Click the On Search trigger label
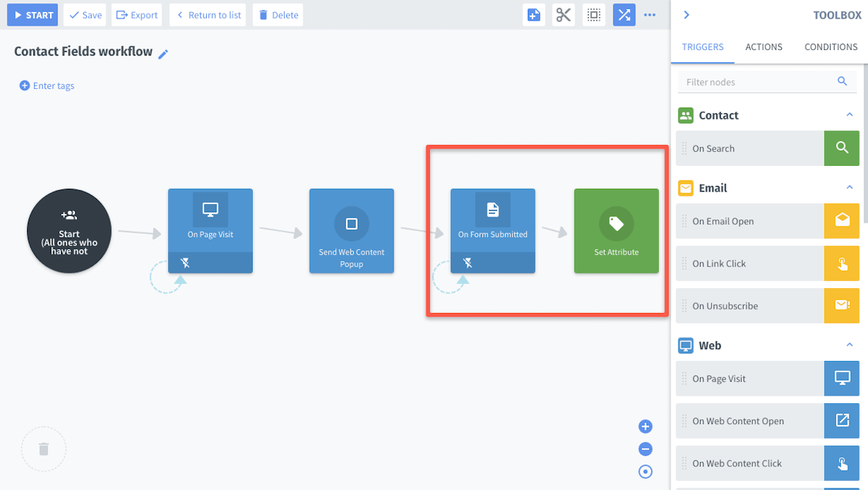This screenshot has width=868, height=490. (713, 149)
